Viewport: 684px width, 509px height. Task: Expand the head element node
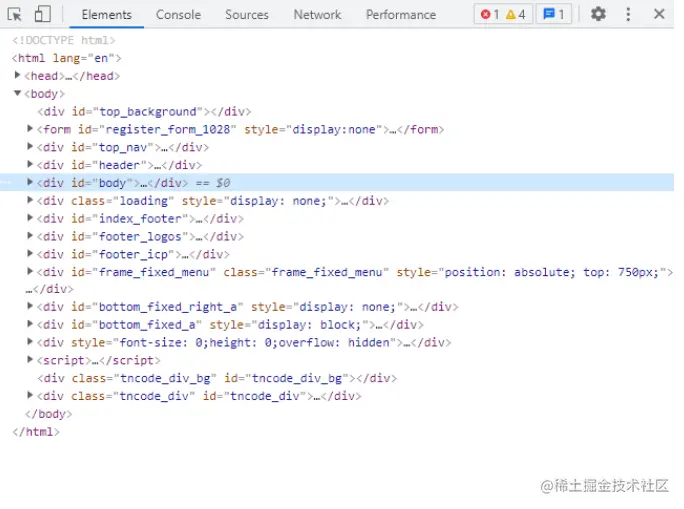(17, 75)
